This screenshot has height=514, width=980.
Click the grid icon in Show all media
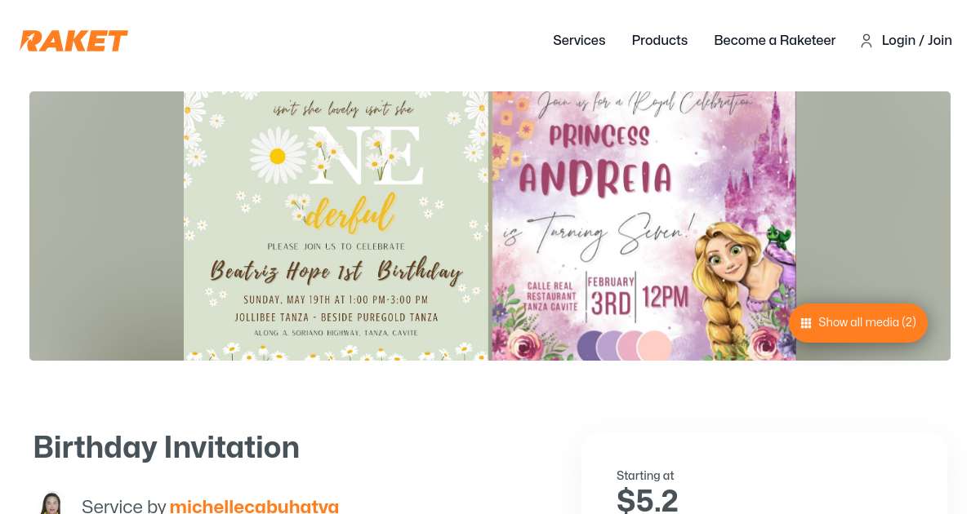[x=806, y=323]
